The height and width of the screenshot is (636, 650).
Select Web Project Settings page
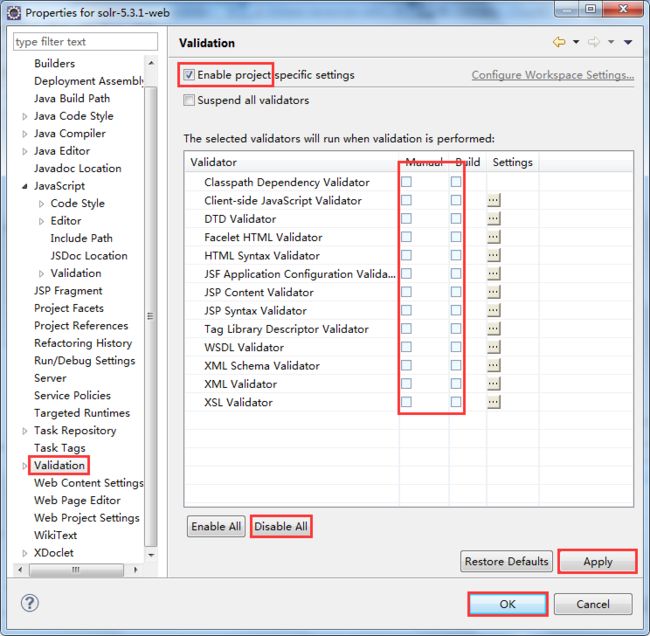coord(87,518)
